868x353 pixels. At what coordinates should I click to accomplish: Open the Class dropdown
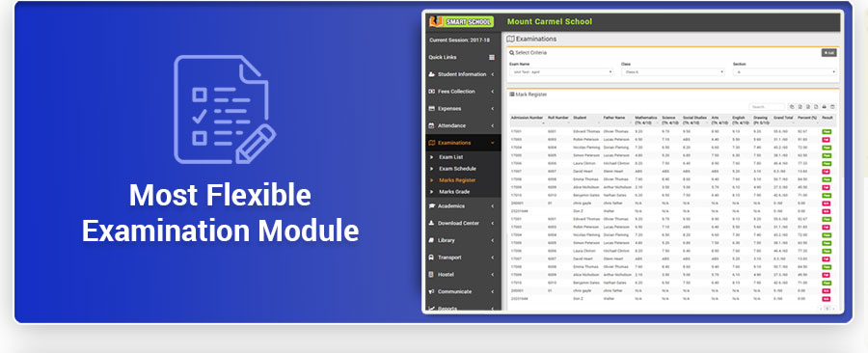(x=673, y=72)
